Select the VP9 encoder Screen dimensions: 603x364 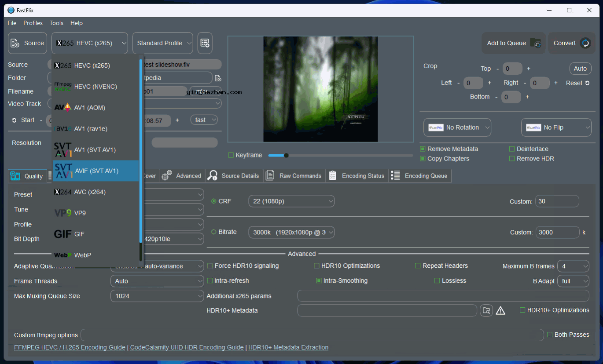pyautogui.click(x=96, y=213)
